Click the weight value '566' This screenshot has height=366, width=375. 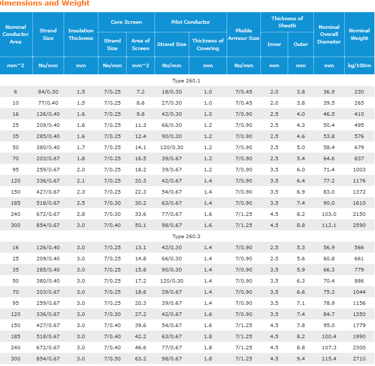359,247
